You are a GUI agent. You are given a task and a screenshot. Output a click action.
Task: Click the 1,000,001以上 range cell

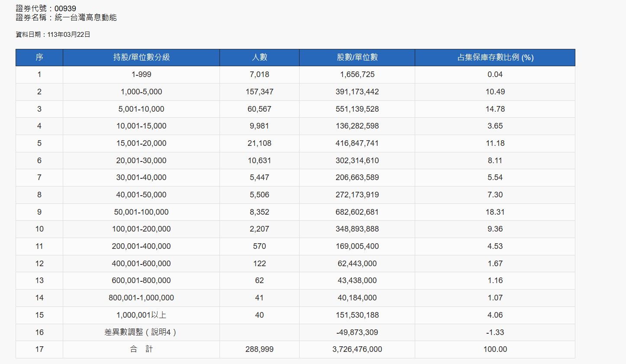point(142,315)
